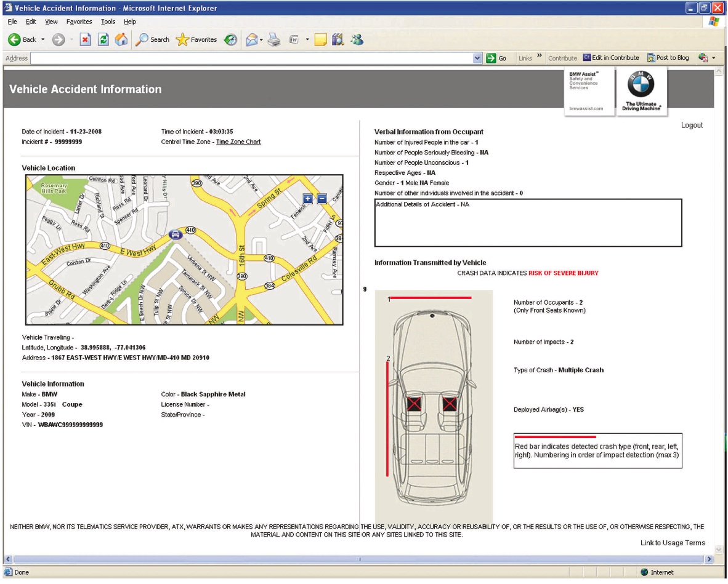This screenshot has width=728, height=584.
Task: Print page using printer icon
Action: click(x=275, y=40)
